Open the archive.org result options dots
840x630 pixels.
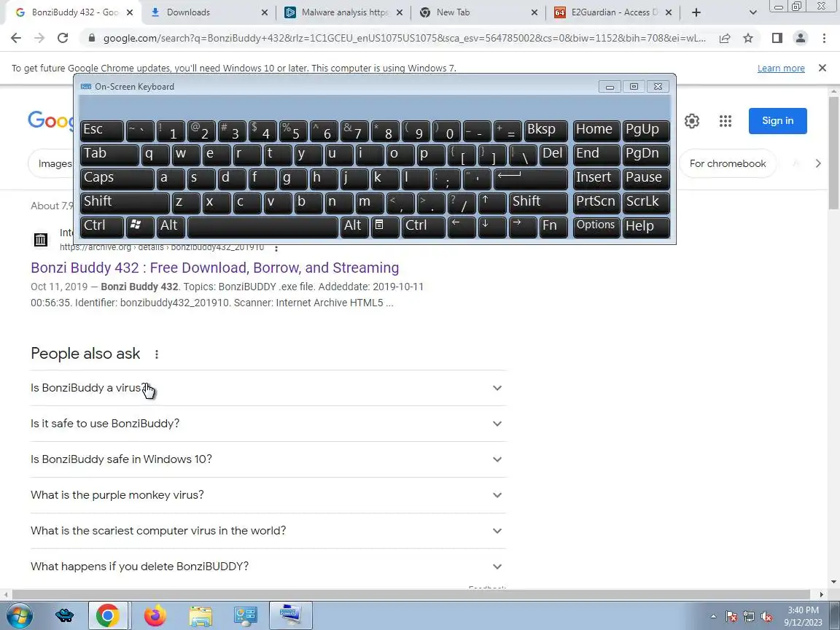coord(276,247)
